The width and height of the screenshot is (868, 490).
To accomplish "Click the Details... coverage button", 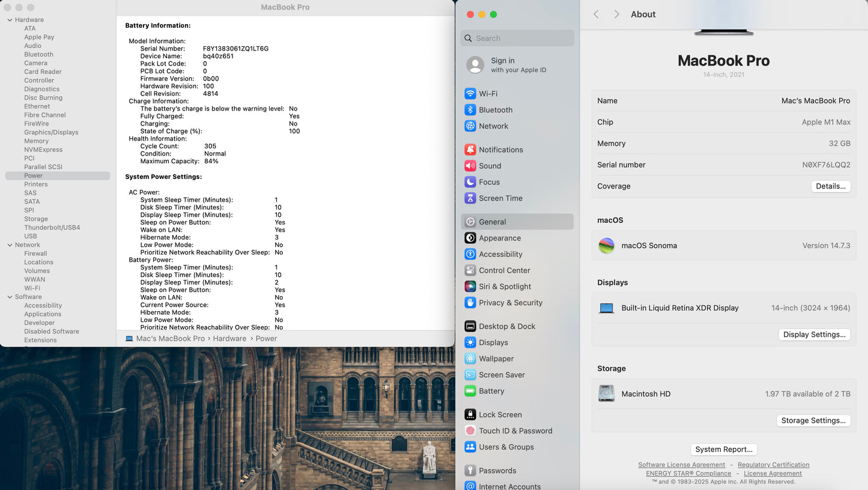I will coord(830,186).
